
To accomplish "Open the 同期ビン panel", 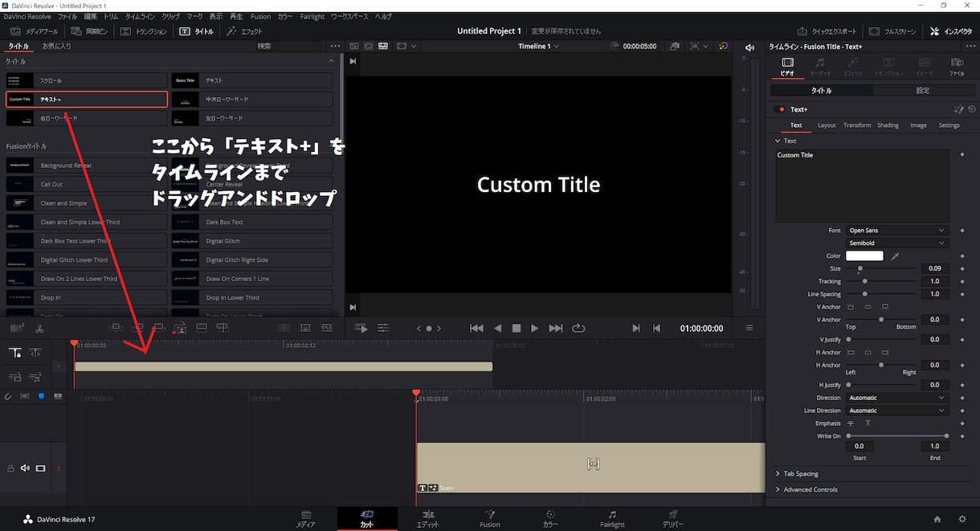I will [89, 31].
